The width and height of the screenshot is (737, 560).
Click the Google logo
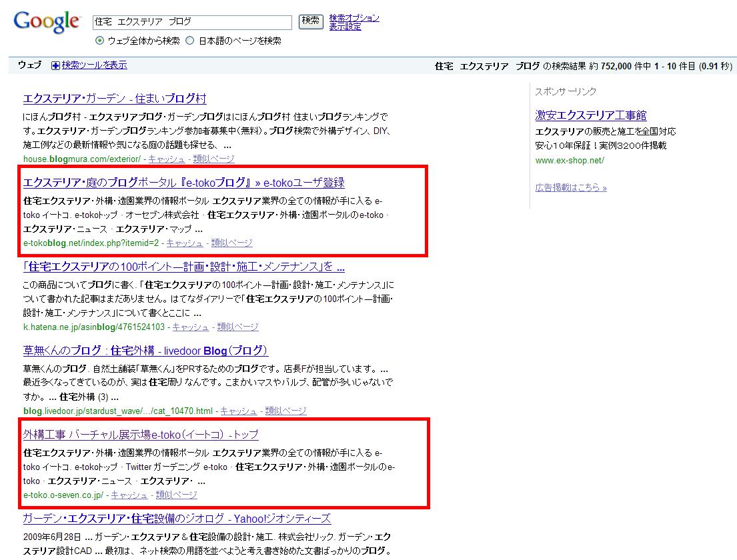[47, 23]
